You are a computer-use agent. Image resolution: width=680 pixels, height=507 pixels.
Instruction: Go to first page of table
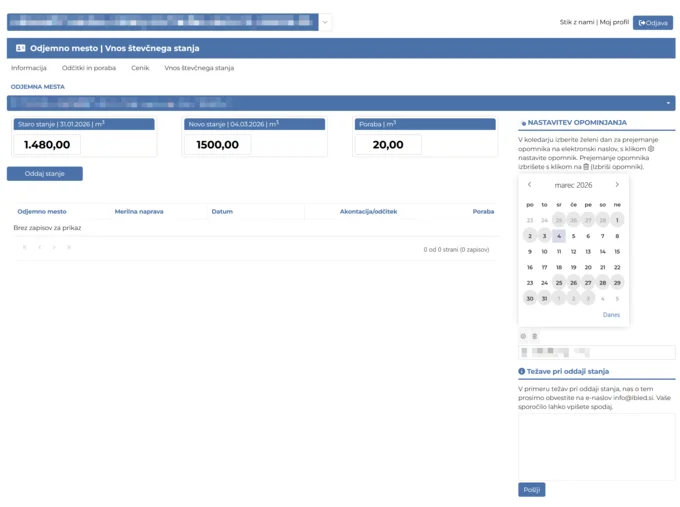25,248
